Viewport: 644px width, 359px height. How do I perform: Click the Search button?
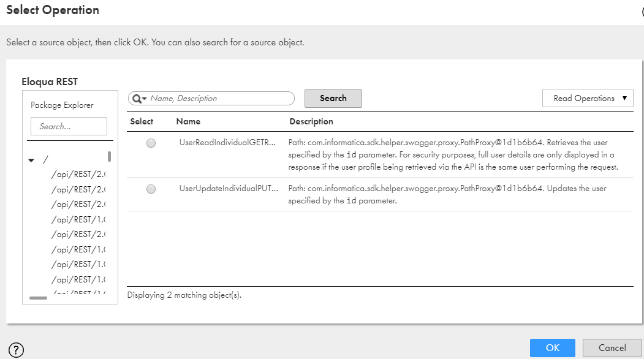click(x=333, y=98)
